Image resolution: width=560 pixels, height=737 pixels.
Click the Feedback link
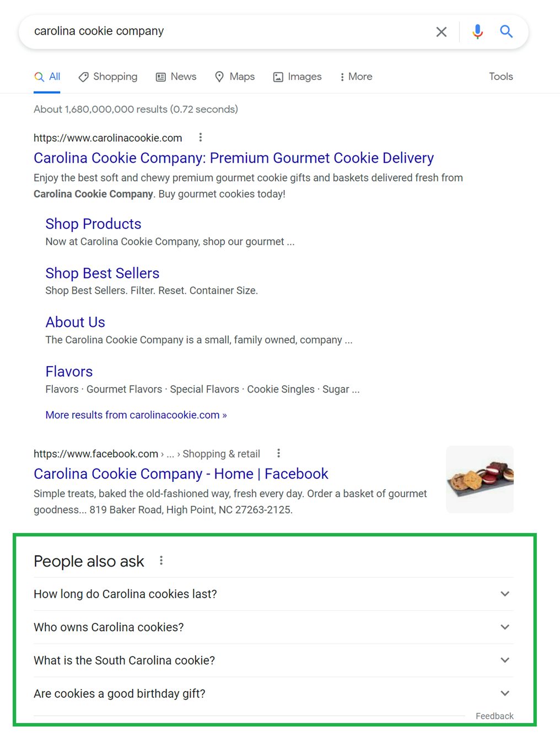[494, 716]
